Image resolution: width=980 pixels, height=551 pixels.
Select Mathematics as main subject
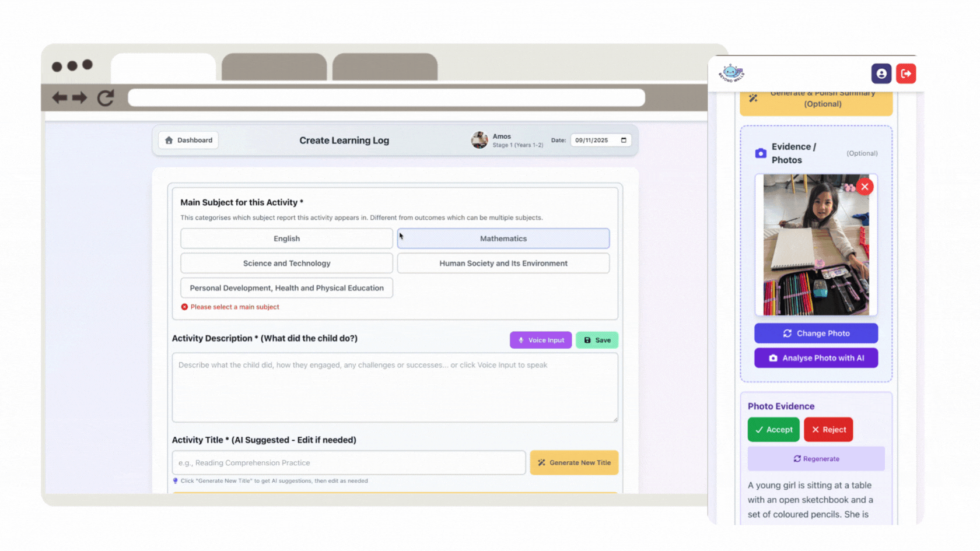click(x=503, y=238)
